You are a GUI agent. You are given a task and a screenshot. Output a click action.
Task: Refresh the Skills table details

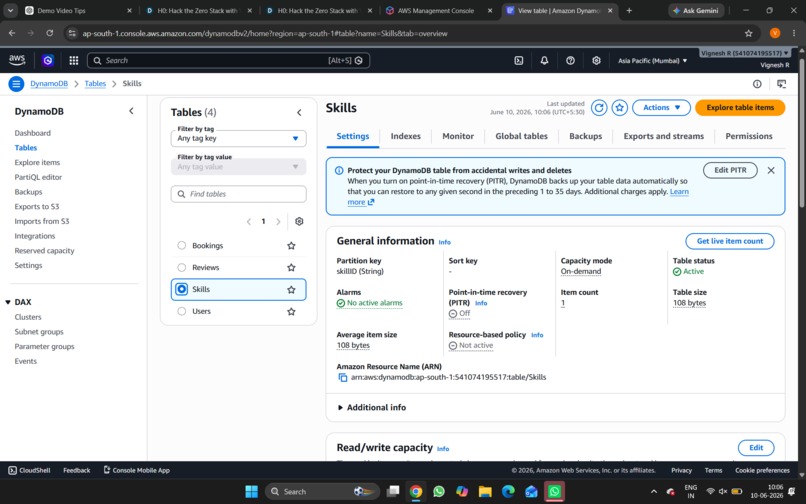tap(599, 107)
